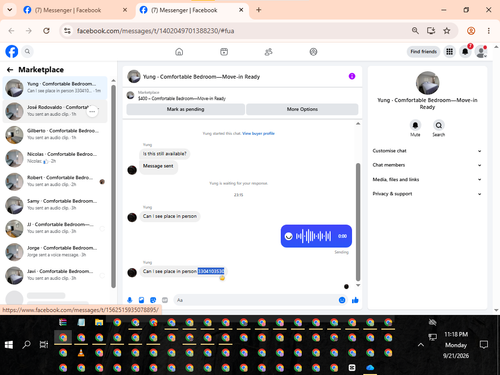
Task: Expand Chat members section
Action: (x=427, y=165)
